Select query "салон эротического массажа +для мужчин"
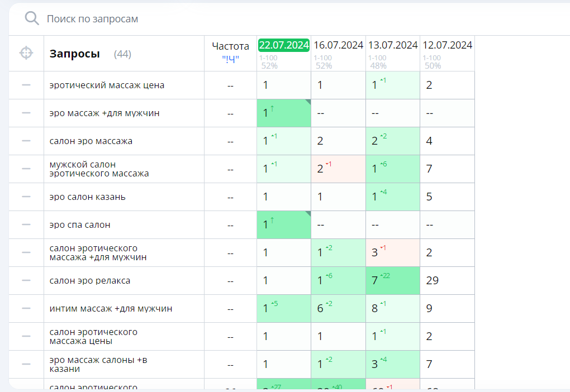The width and height of the screenshot is (570, 392). coord(98,252)
